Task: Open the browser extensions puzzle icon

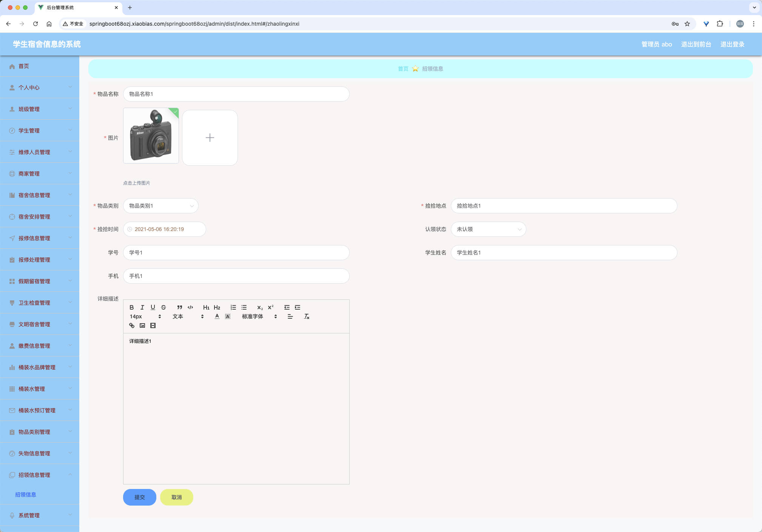Action: pos(720,24)
